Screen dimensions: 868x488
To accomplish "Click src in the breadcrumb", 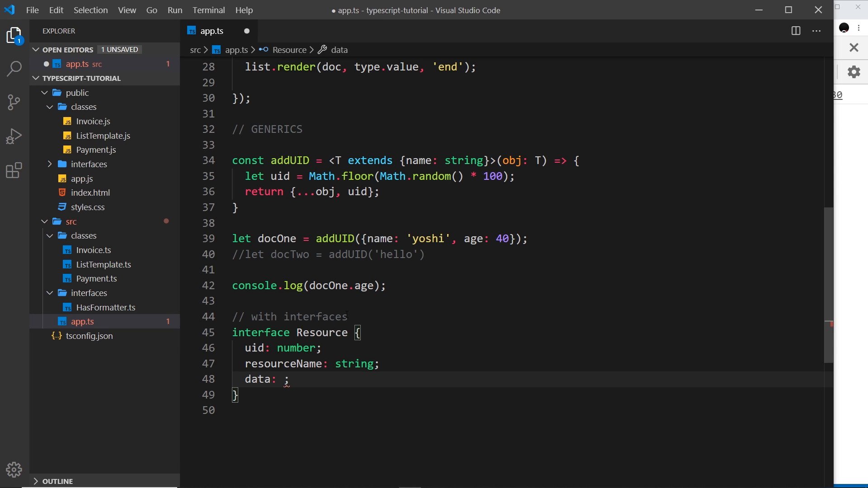I will (x=195, y=50).
